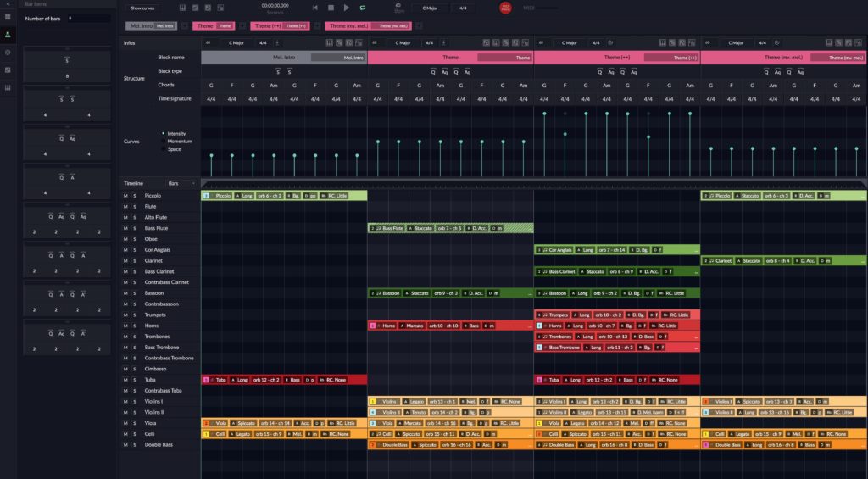868x479 pixels.
Task: Click the first intensity curve point of Mel. Intro
Action: pos(211,155)
